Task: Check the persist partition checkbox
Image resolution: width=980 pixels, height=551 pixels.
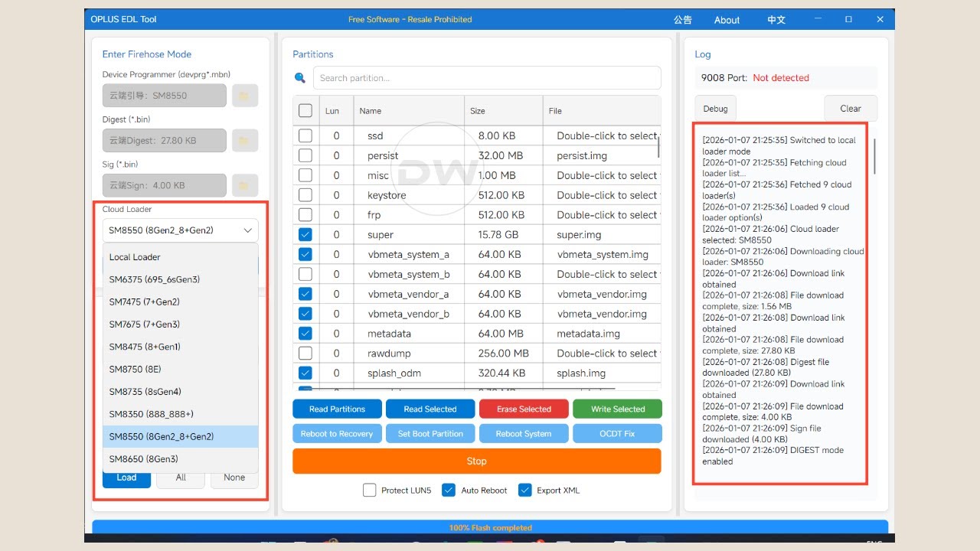Action: point(305,155)
